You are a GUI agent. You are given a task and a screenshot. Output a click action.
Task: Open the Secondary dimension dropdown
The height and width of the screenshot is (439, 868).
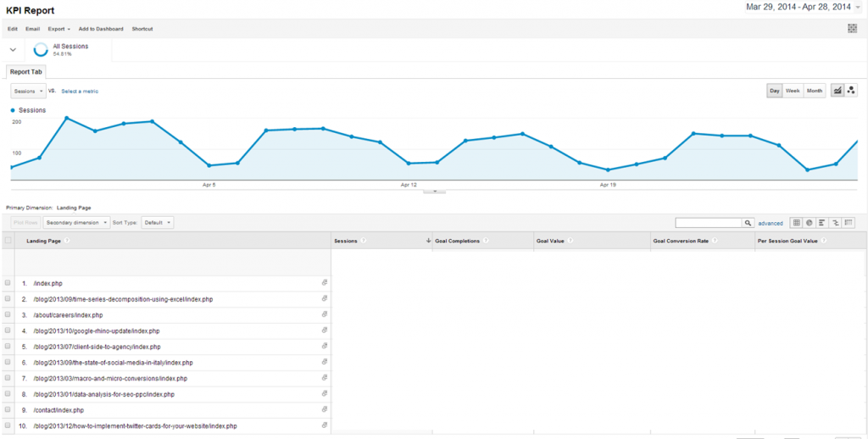pyautogui.click(x=76, y=223)
